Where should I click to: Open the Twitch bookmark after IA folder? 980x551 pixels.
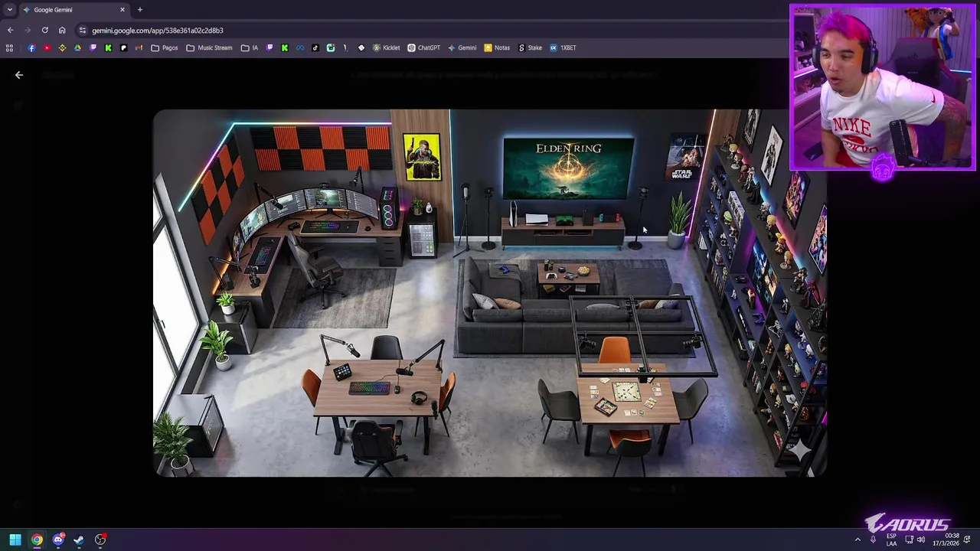[x=269, y=47]
